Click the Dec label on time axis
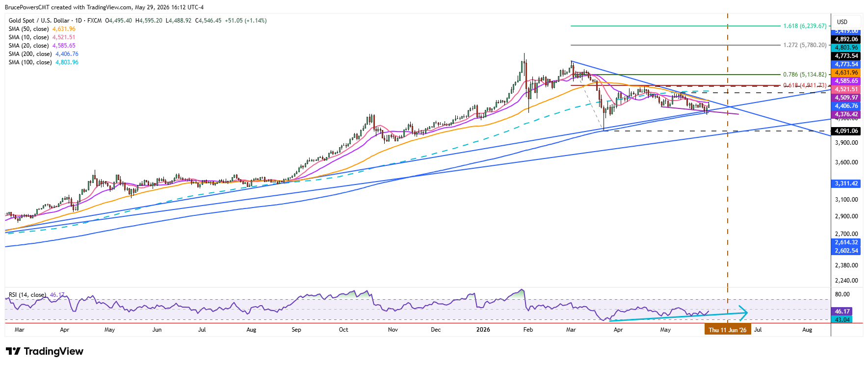868x366 pixels. click(x=436, y=330)
